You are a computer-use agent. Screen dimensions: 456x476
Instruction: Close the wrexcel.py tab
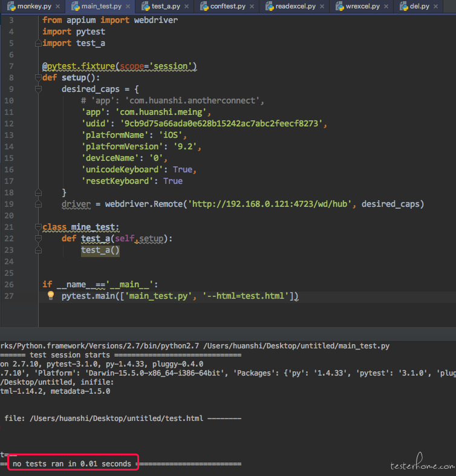click(x=386, y=7)
